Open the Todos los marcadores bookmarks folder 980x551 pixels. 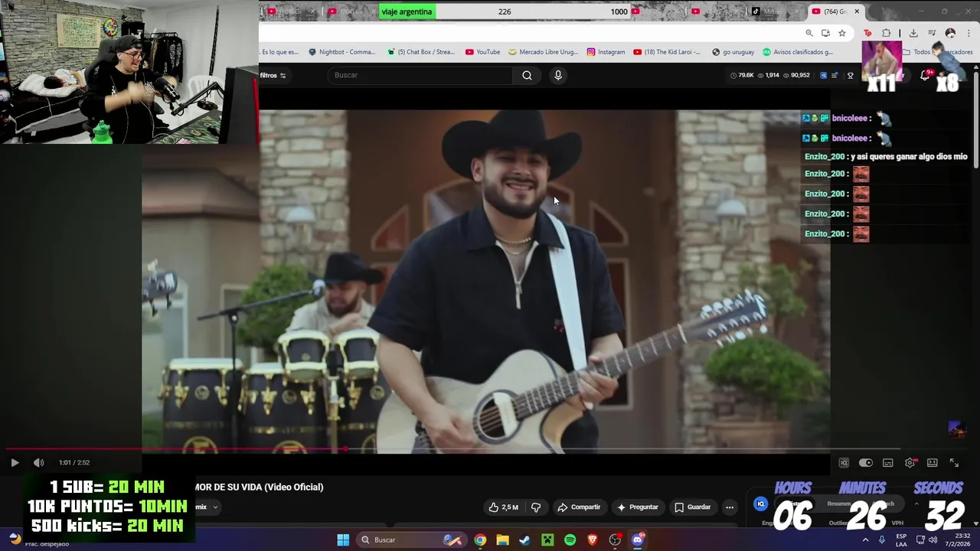[938, 52]
